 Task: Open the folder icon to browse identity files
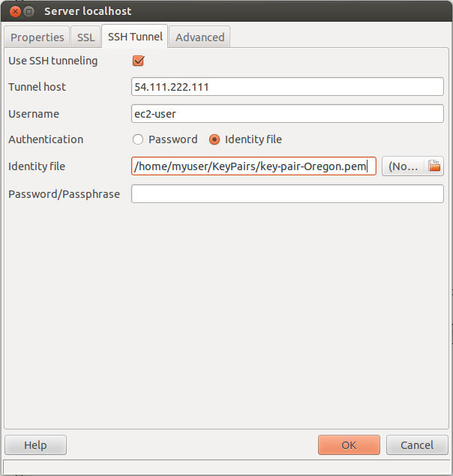click(x=434, y=166)
